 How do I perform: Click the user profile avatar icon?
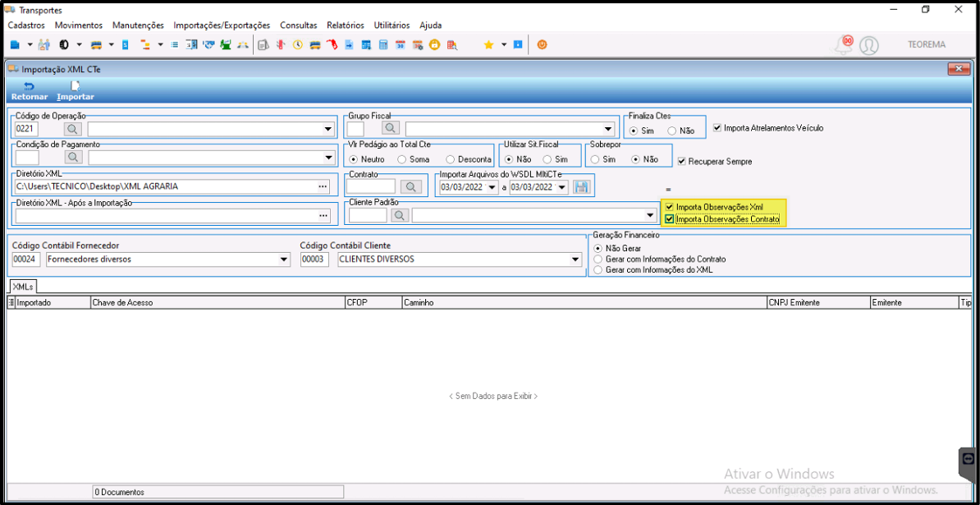[868, 45]
